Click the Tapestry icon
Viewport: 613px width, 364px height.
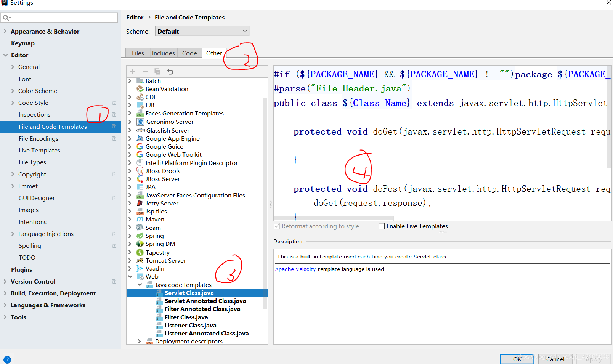(x=140, y=252)
